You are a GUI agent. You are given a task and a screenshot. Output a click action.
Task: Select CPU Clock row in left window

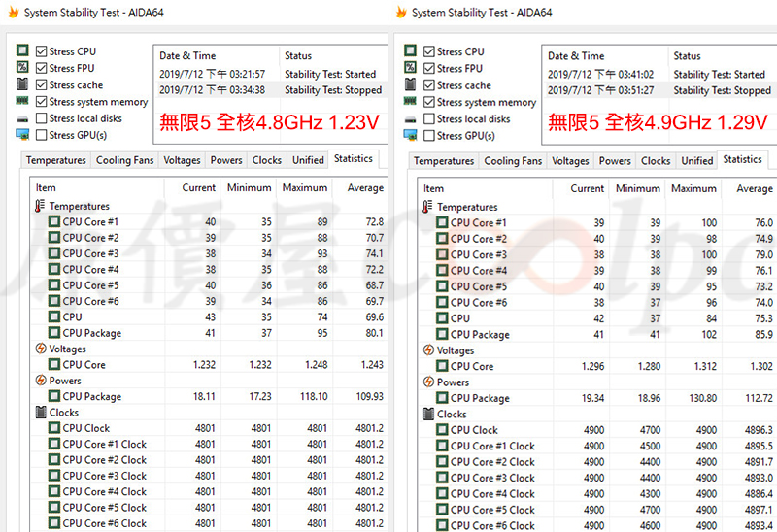tap(209, 428)
